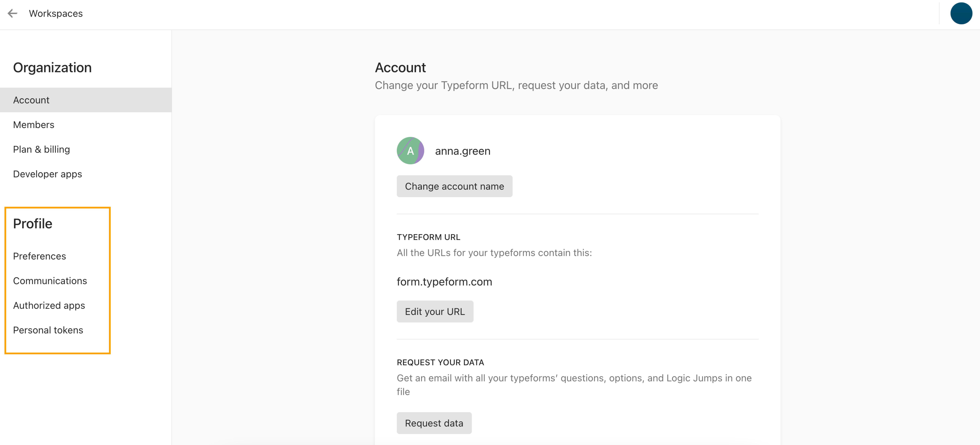
Task: Click the 'Get an email with all' description
Action: [574, 385]
